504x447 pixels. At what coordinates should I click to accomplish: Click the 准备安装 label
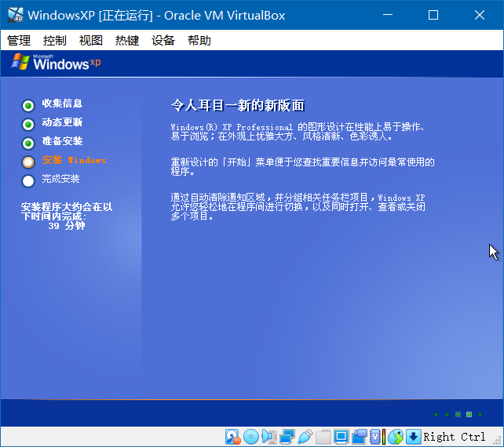tap(62, 141)
